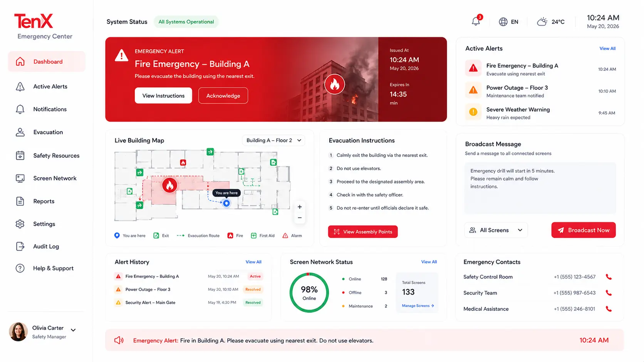Click the 98% Online circular gauge
644x362 pixels.
click(309, 293)
